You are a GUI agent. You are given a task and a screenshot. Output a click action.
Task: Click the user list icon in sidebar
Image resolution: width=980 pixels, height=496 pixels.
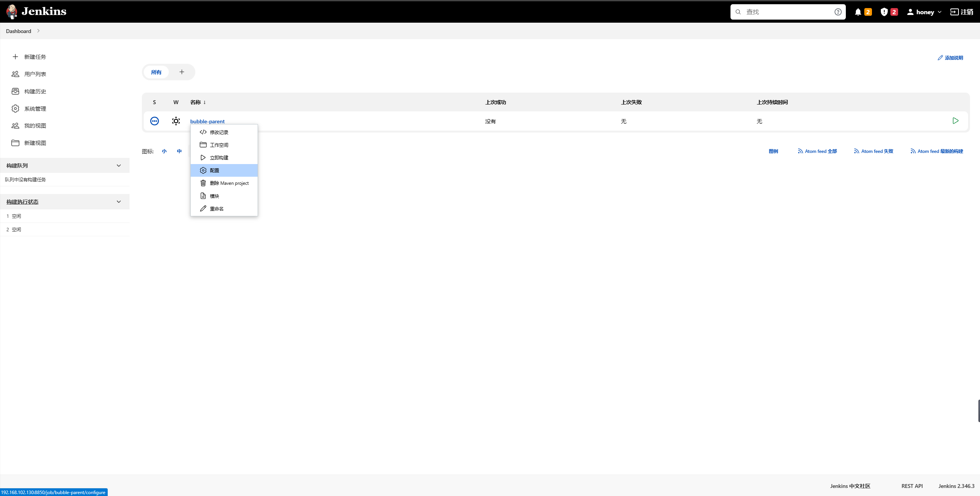coord(15,74)
